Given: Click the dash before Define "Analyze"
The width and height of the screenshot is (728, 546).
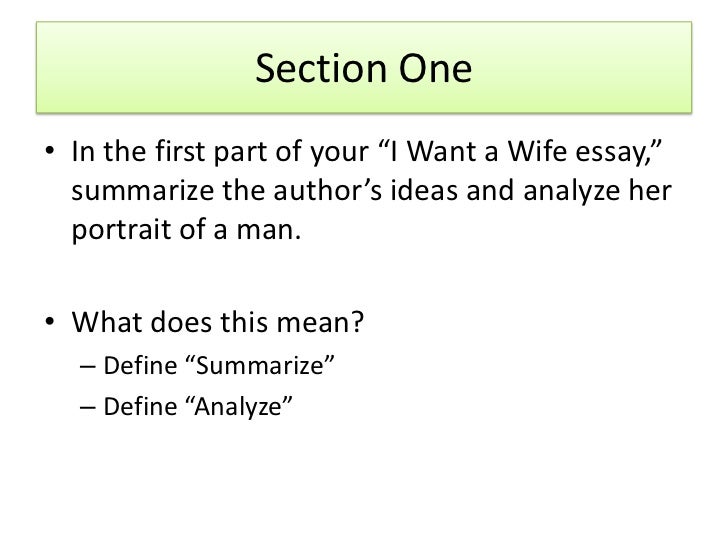Looking at the screenshot, I should click(x=87, y=407).
